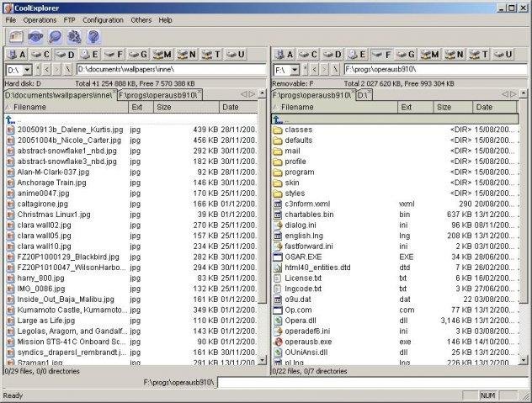
Task: Select network drive M in right panel
Action: [430, 55]
